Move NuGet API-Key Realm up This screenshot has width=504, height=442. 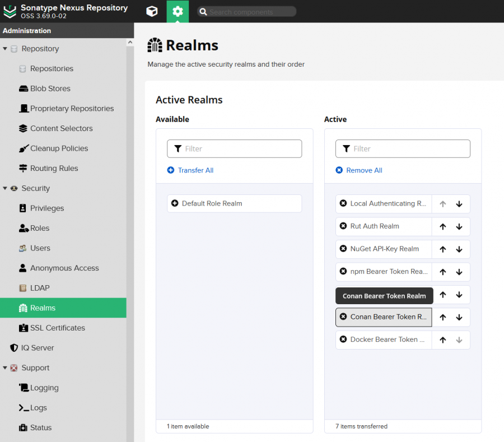[442, 249]
